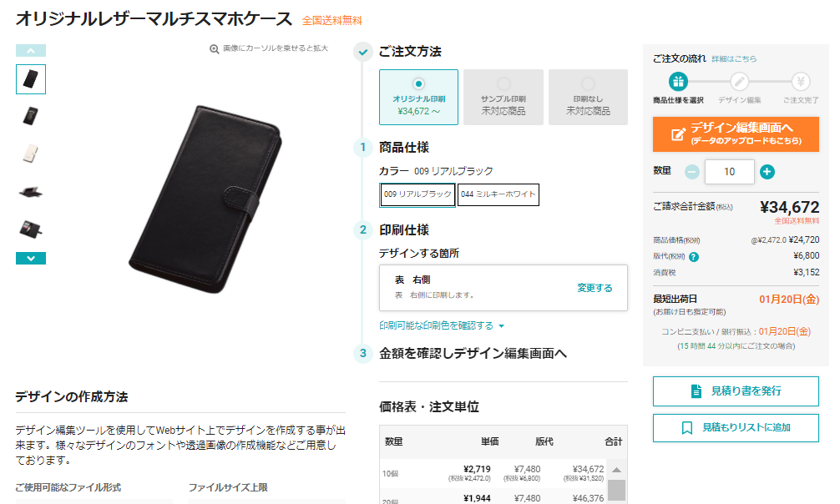
Task: Show previous thumbnails with up chevron
Action: [x=31, y=50]
